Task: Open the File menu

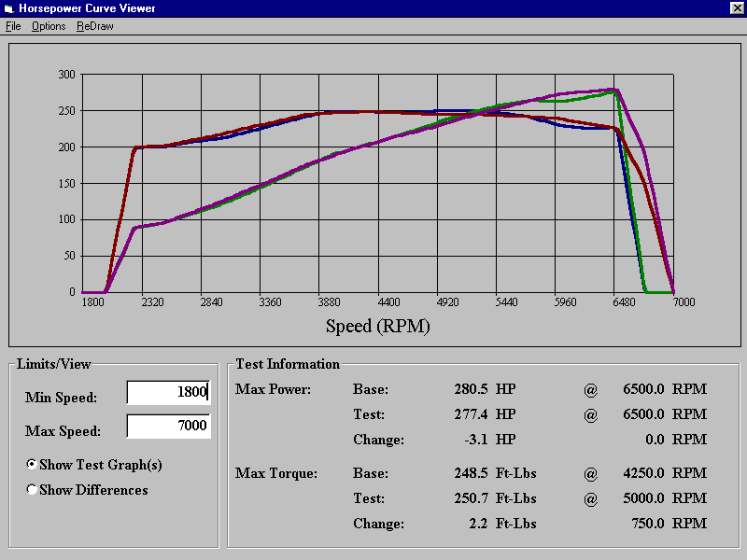Action: 13,26
